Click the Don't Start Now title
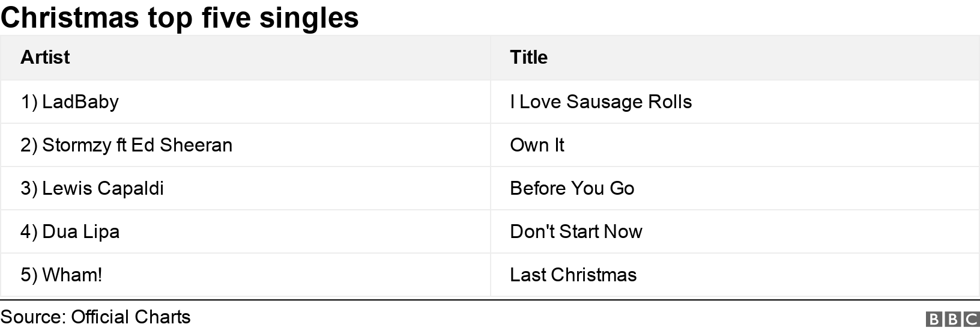 [x=576, y=231]
